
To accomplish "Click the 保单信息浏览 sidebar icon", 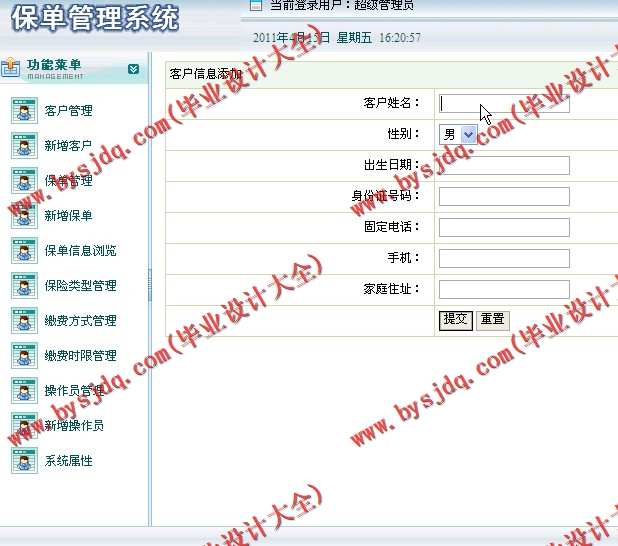I will (24, 250).
